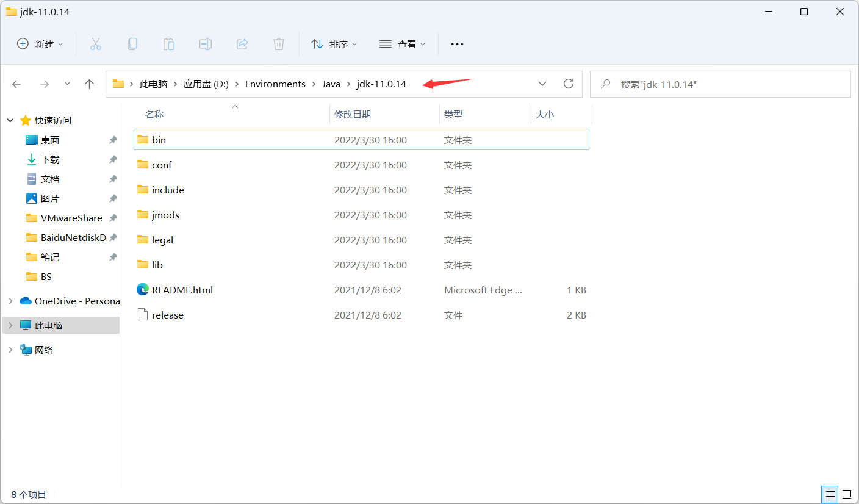Viewport: 859px width, 504px height.
Task: Switch to large icons view
Action: [x=847, y=494]
